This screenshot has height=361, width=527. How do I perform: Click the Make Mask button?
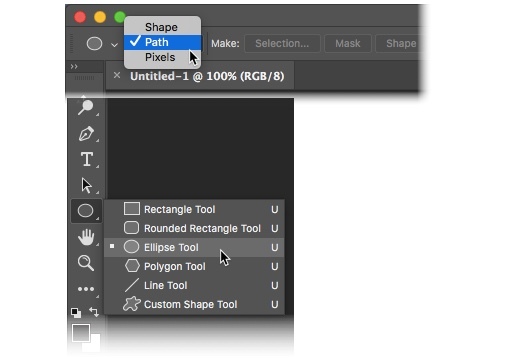click(x=348, y=43)
